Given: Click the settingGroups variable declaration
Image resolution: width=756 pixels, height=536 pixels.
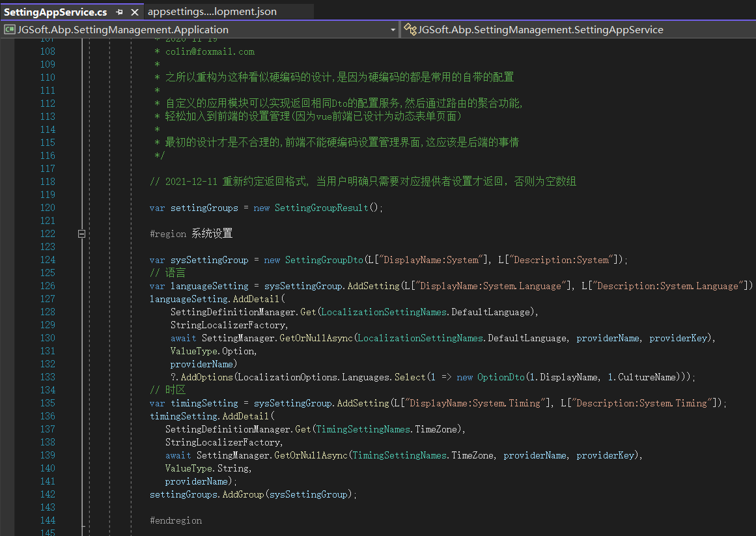Looking at the screenshot, I should (x=204, y=208).
